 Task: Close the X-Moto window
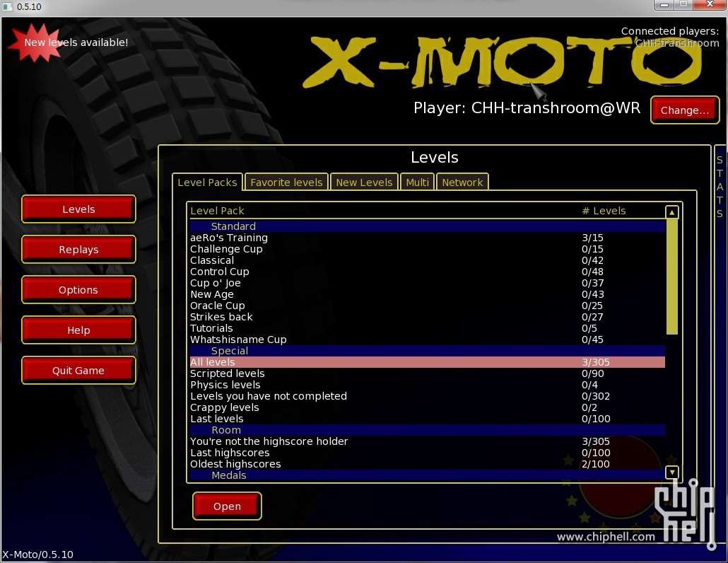(x=710, y=5)
